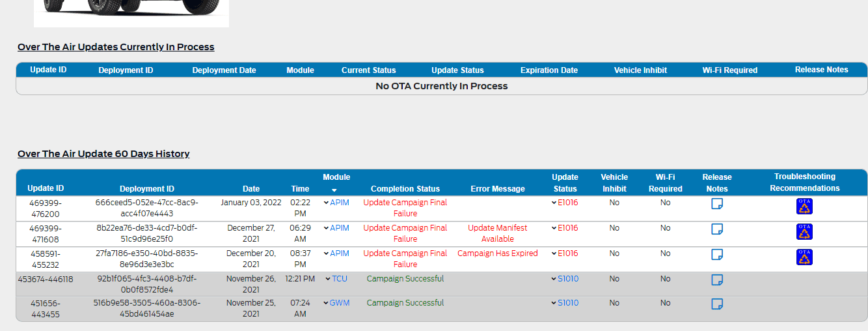This screenshot has width=868, height=331.
Task: Expand GWM module details
Action: (x=326, y=303)
